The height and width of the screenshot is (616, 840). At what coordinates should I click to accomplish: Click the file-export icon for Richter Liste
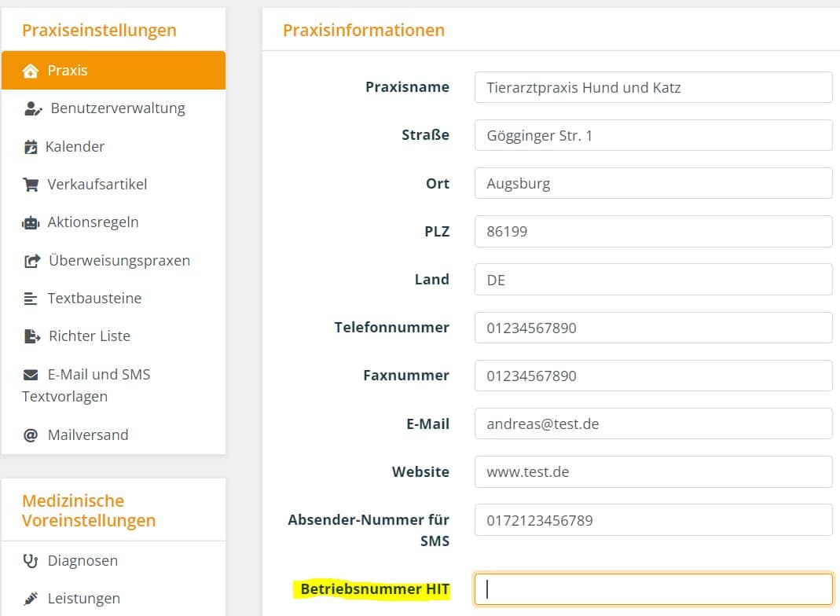(32, 336)
